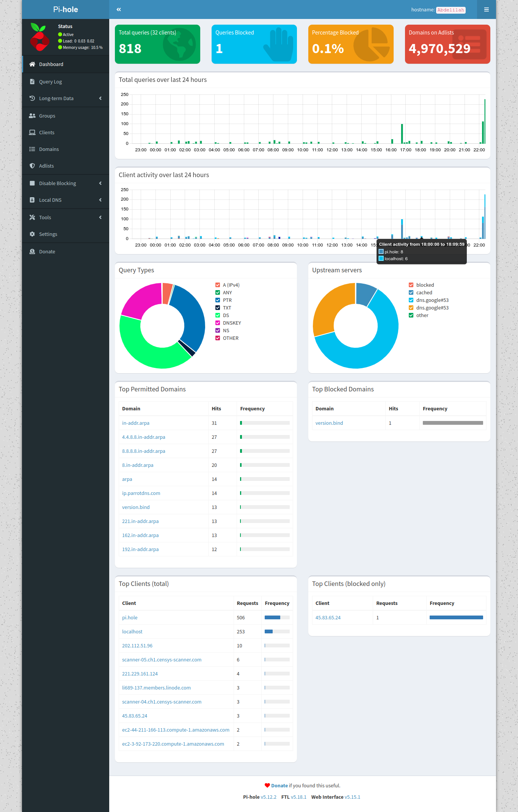This screenshot has height=812, width=518.
Task: Click the Domains on Adlists red card
Action: [x=447, y=44]
